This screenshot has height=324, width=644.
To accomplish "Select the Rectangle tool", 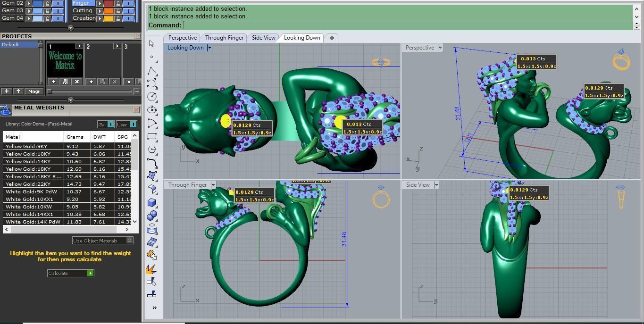I will 152,137.
